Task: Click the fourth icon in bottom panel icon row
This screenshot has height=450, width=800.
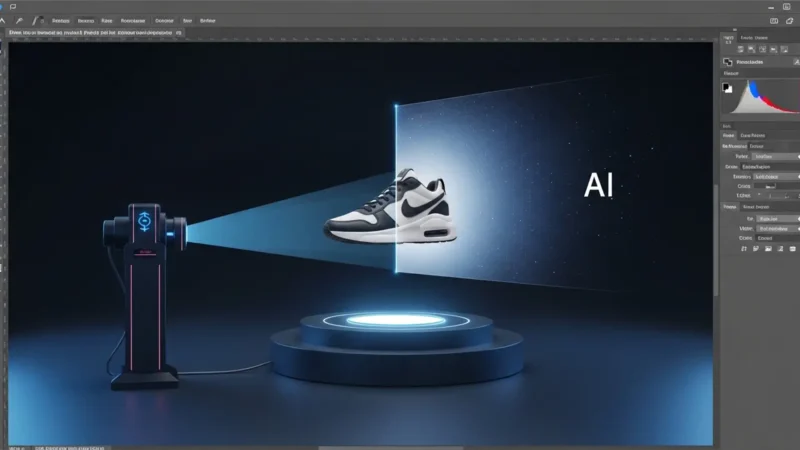Action: (x=780, y=248)
